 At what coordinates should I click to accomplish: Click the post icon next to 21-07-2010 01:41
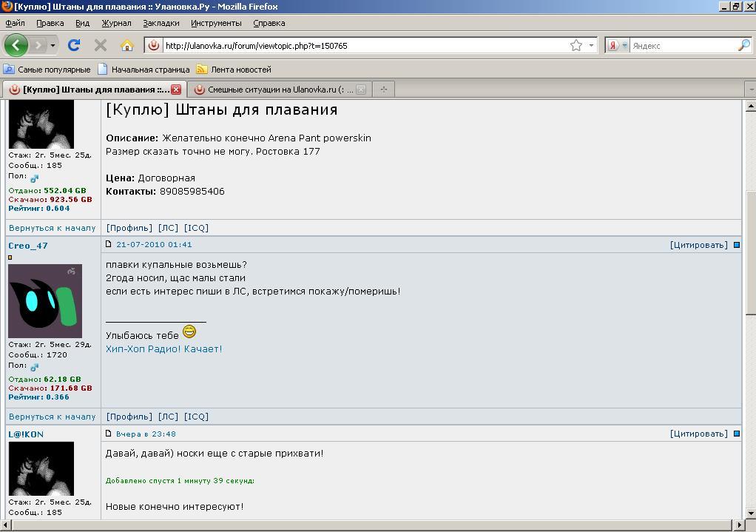click(109, 244)
